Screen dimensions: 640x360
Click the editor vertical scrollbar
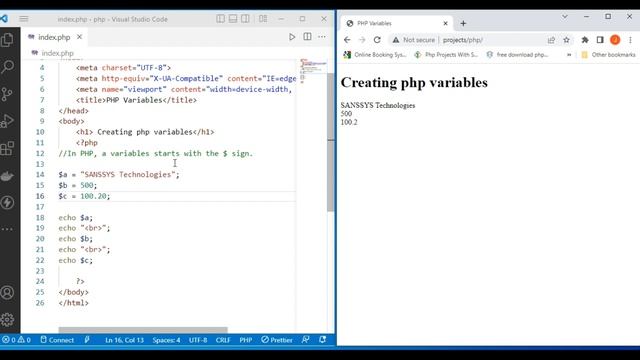331,142
